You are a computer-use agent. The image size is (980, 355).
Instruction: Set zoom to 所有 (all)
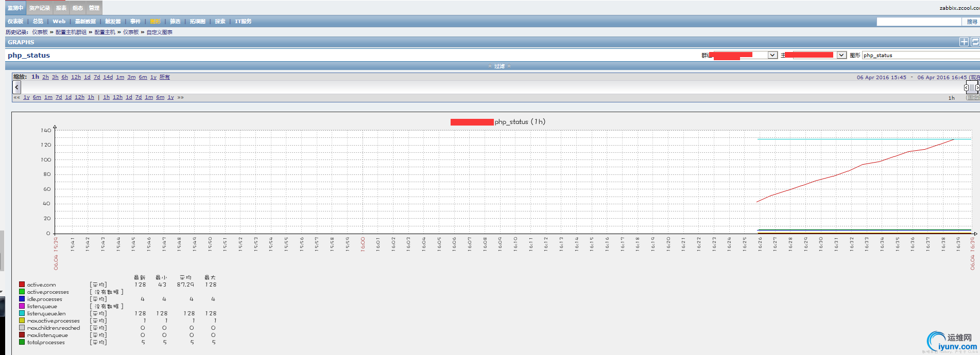[x=165, y=77]
